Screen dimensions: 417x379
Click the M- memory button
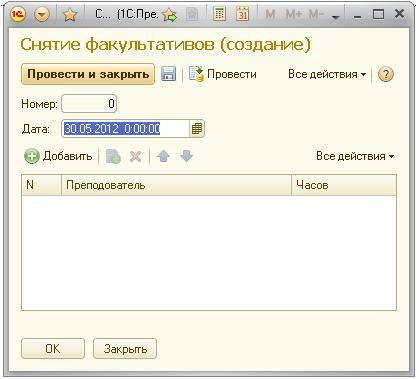click(x=316, y=14)
